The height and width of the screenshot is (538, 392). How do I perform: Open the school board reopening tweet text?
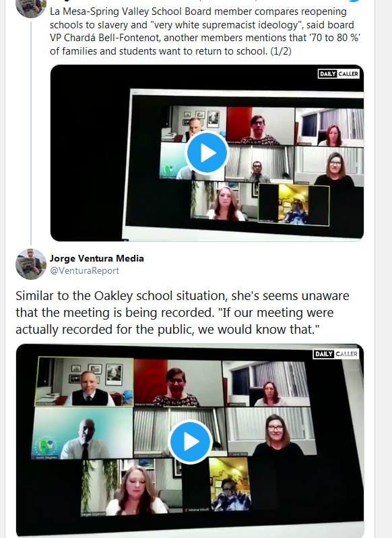pos(205,31)
